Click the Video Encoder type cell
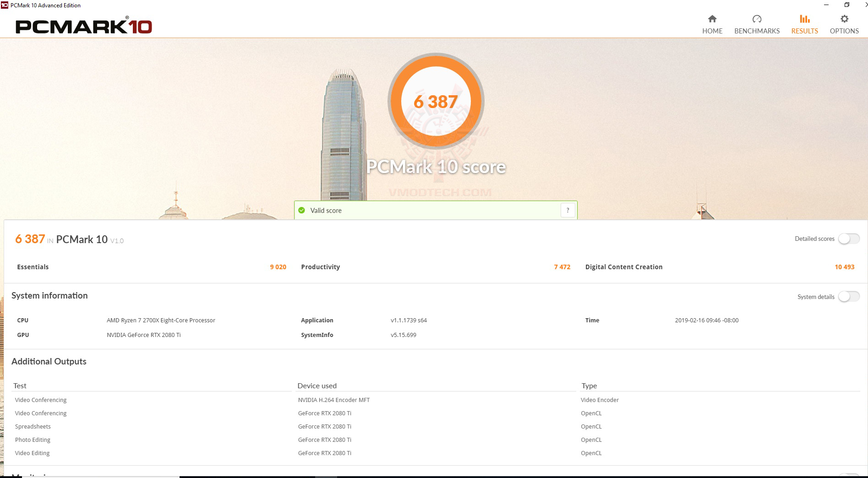 tap(600, 400)
